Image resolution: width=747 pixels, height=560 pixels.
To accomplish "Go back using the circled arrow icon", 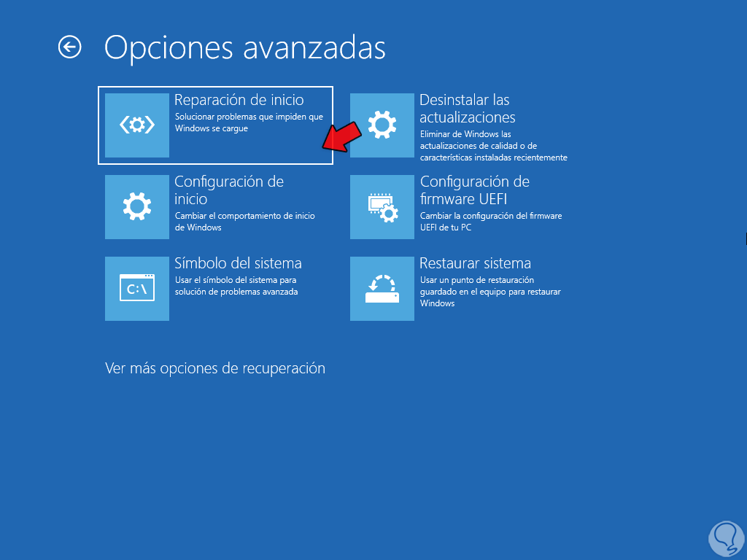I will click(69, 47).
